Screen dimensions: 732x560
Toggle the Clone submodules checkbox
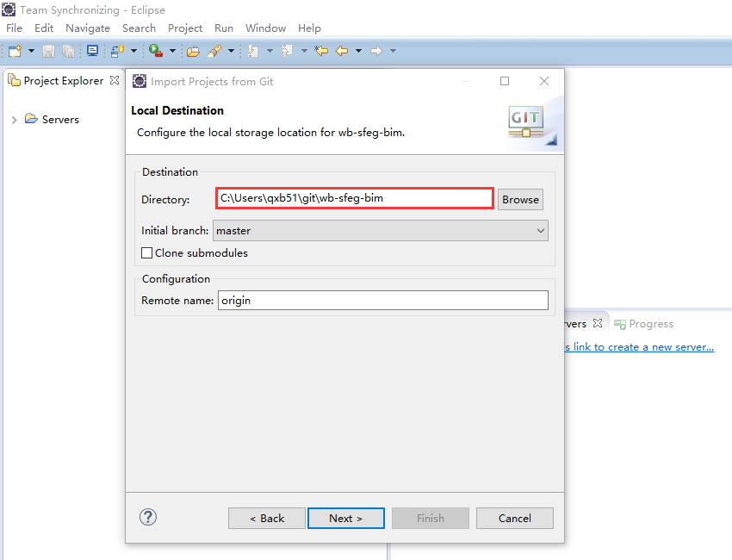pos(147,253)
